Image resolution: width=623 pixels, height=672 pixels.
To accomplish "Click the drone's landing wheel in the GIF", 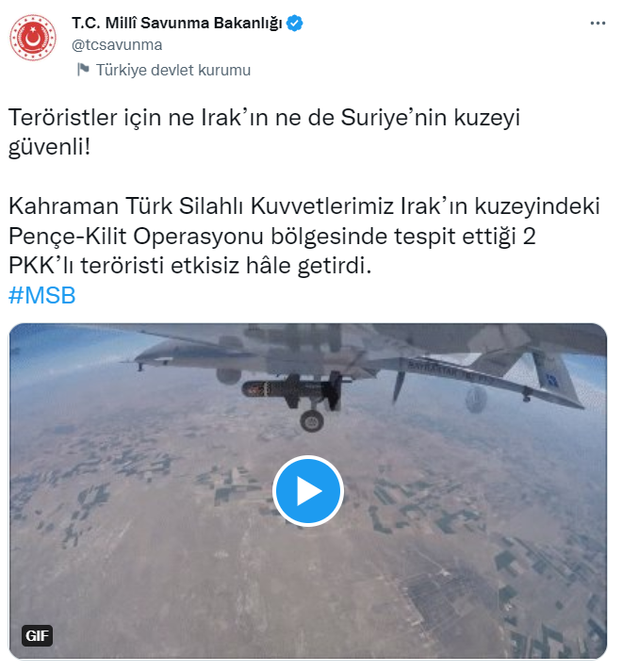I will tap(311, 421).
